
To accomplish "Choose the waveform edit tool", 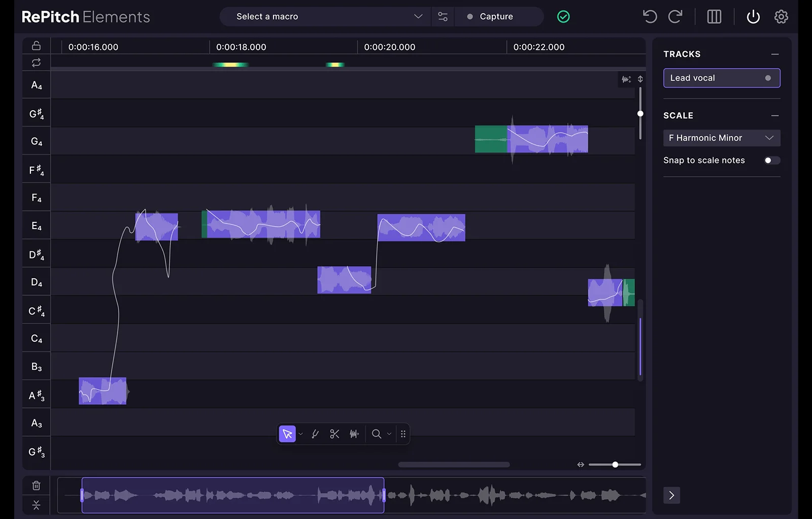I will click(354, 434).
